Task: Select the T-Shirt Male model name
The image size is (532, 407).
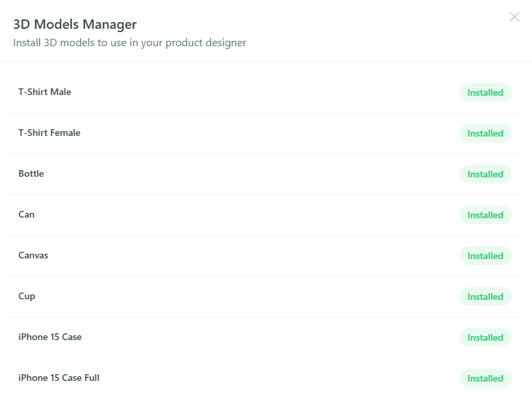Action: 45,92
